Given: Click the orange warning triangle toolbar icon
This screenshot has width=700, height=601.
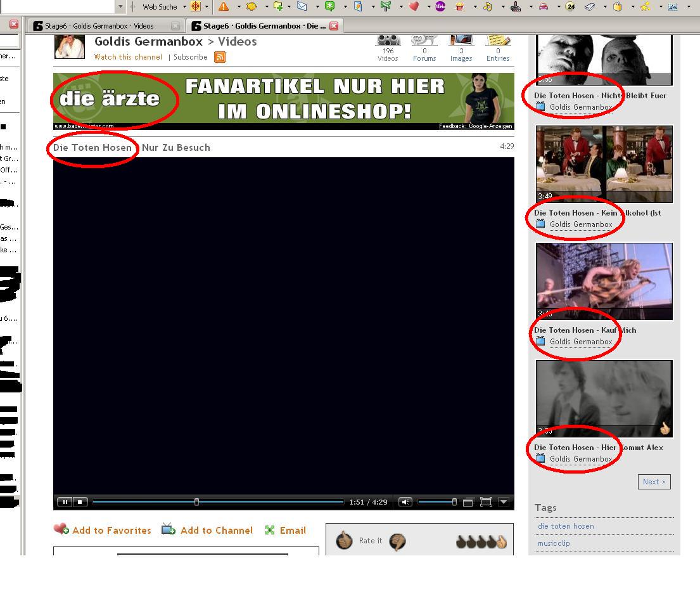Looking at the screenshot, I should click(224, 6).
